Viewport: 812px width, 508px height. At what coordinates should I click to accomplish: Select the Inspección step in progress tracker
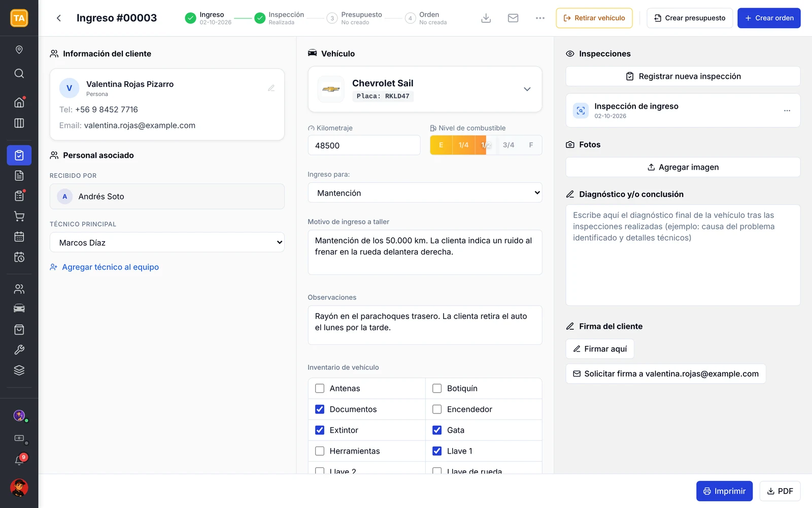coord(279,18)
